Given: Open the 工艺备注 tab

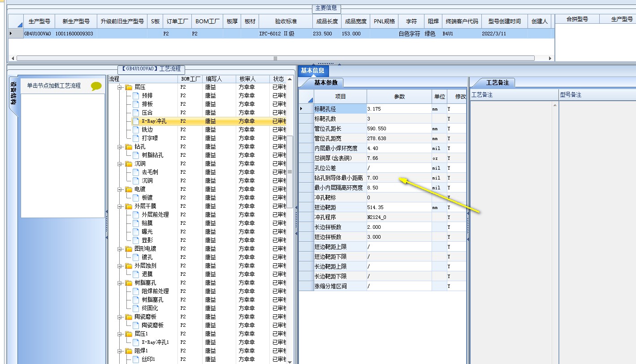Looking at the screenshot, I should coord(498,83).
